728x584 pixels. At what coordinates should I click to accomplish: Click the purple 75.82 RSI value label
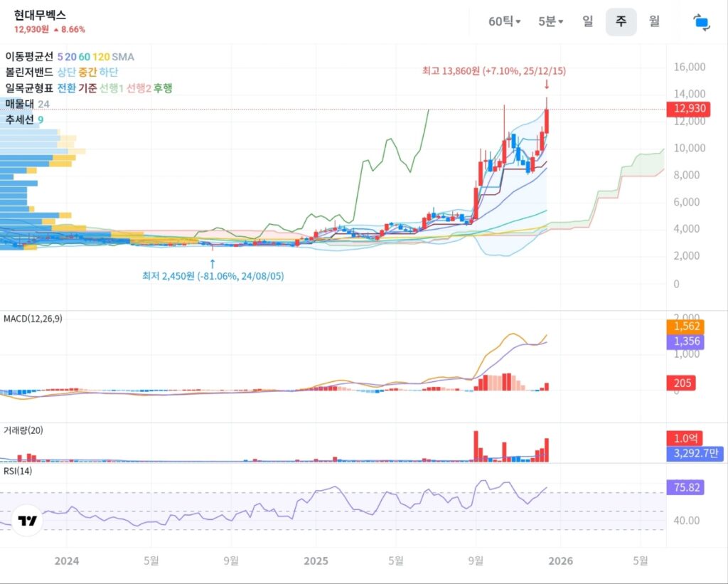685,487
